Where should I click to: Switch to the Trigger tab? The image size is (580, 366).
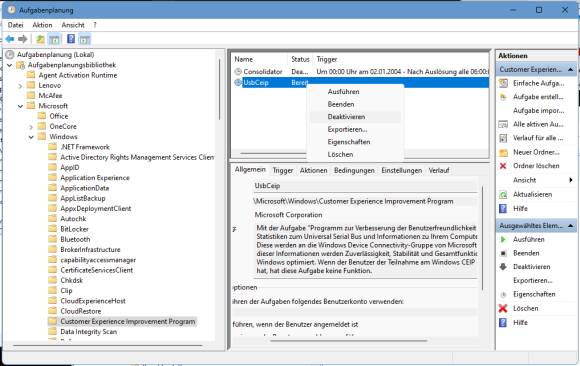[283, 171]
